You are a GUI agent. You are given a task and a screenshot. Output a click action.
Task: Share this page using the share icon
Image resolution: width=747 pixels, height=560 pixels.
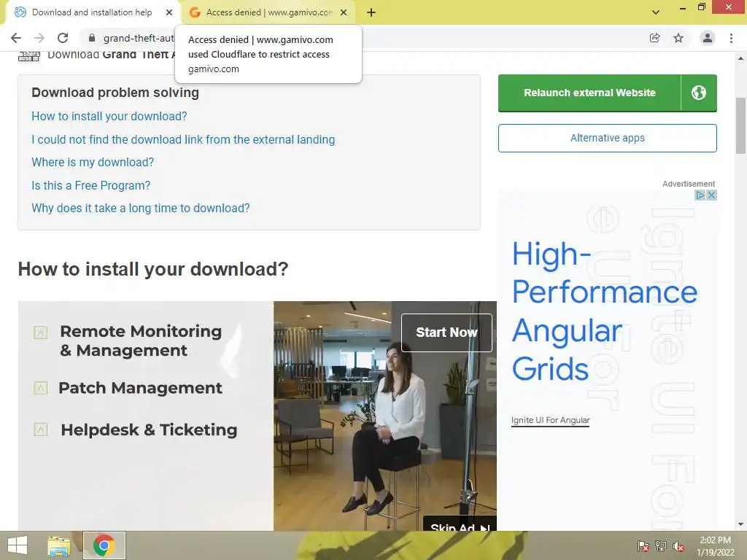pos(654,38)
